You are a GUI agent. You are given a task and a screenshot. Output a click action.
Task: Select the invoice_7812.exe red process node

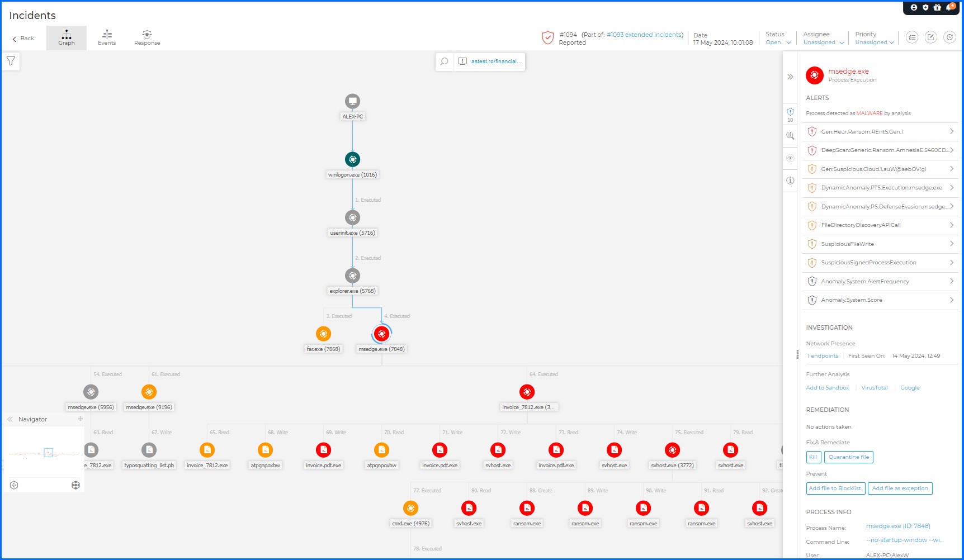pos(527,392)
